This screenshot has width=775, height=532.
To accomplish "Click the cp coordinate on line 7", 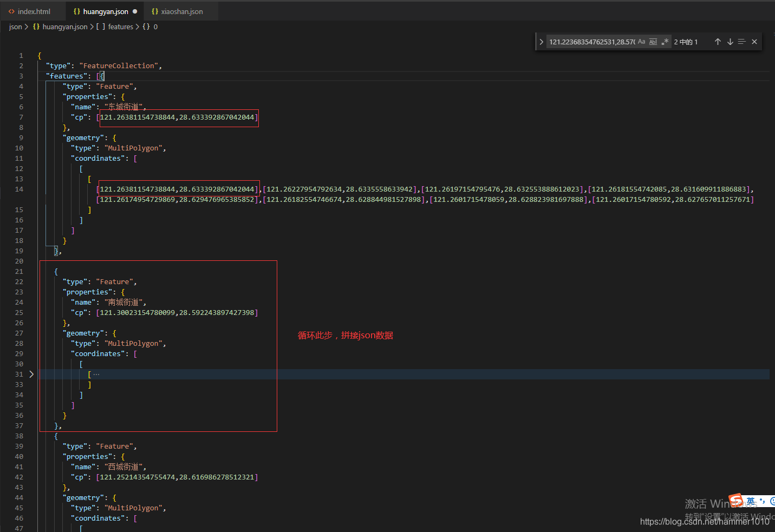I will pos(177,117).
